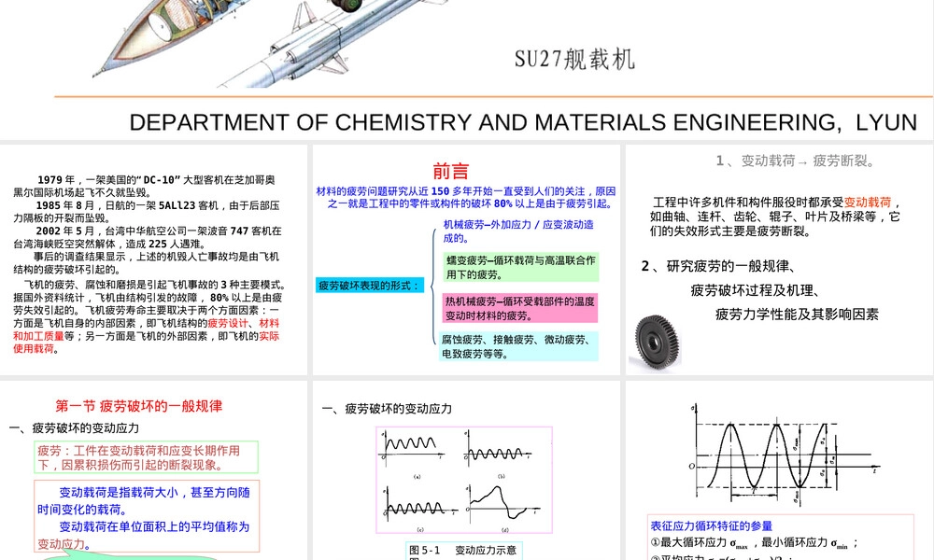Open the slide about 1979 DC-10 crash
The image size is (934, 560).
tap(154, 260)
